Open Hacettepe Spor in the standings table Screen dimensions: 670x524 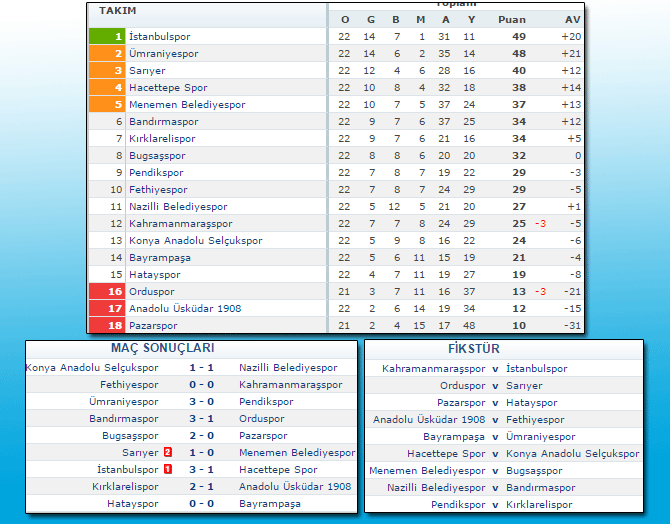(168, 87)
